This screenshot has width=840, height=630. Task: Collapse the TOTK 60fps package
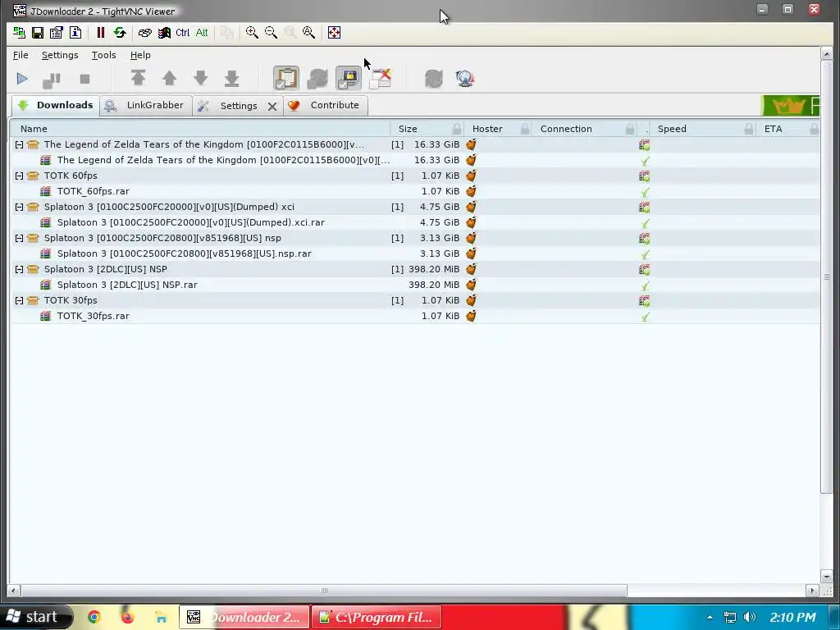(x=20, y=176)
